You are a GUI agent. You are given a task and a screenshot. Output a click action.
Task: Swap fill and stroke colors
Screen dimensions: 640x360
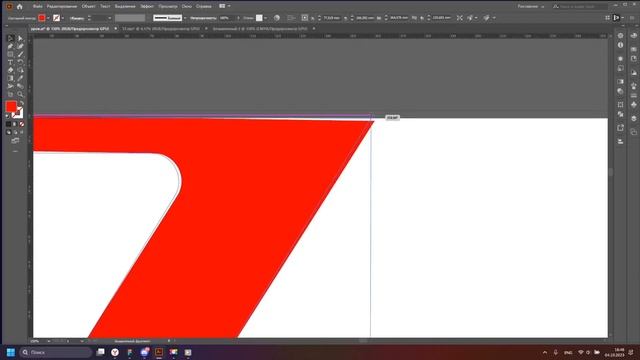22,103
